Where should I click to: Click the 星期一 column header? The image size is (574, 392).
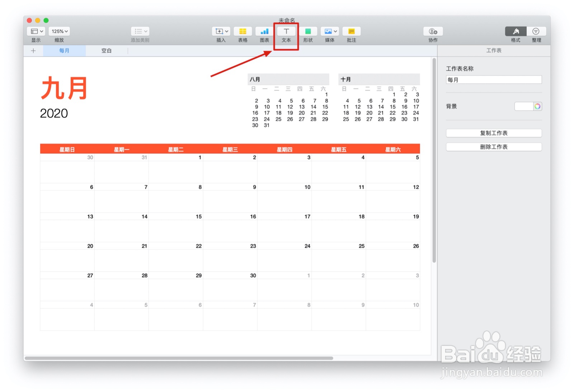[122, 150]
